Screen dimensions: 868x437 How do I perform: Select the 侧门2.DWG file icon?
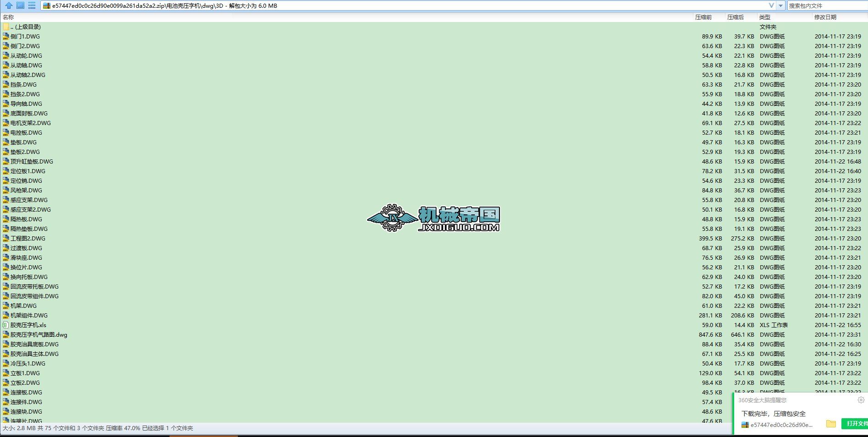(x=5, y=46)
